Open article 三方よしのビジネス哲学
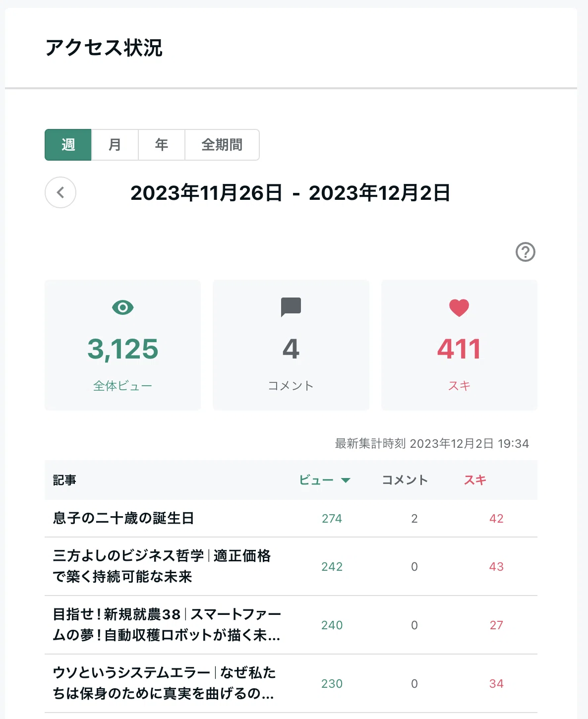588x719 pixels. tap(162, 566)
